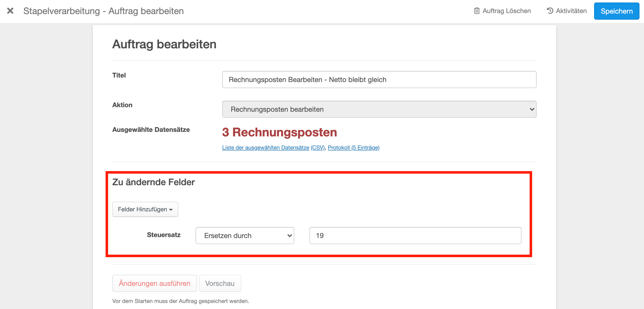Open Liste der ausgewählten Datensätze (CSV) link
The image size is (644, 309).
tap(273, 147)
